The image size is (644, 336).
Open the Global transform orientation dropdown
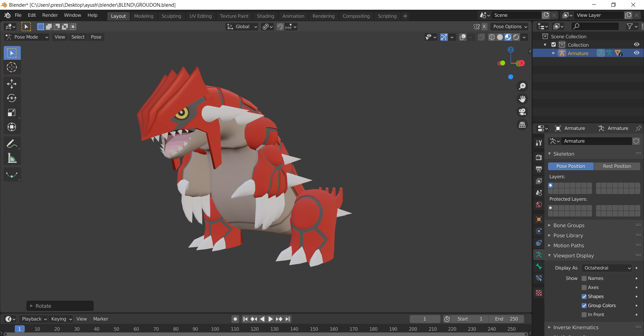click(x=241, y=27)
